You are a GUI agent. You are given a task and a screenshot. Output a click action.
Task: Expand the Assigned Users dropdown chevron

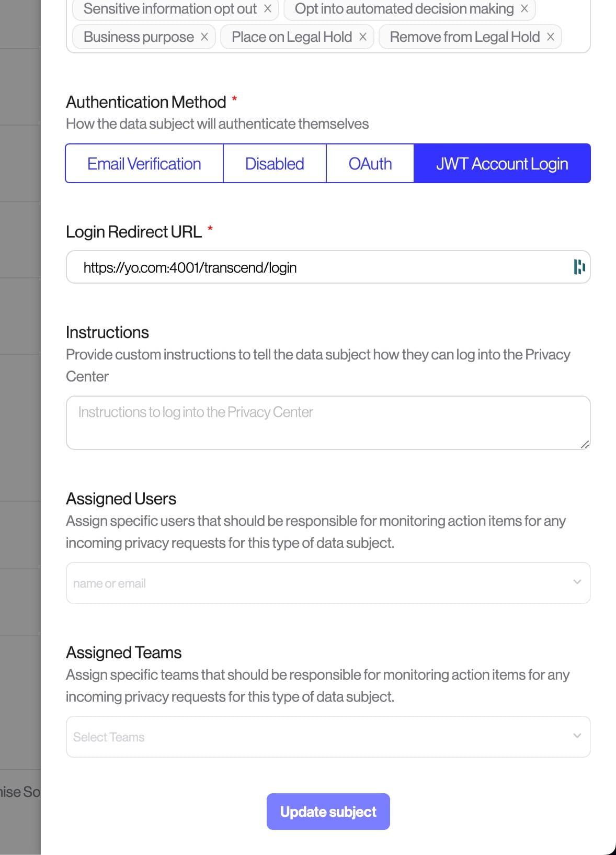(577, 582)
